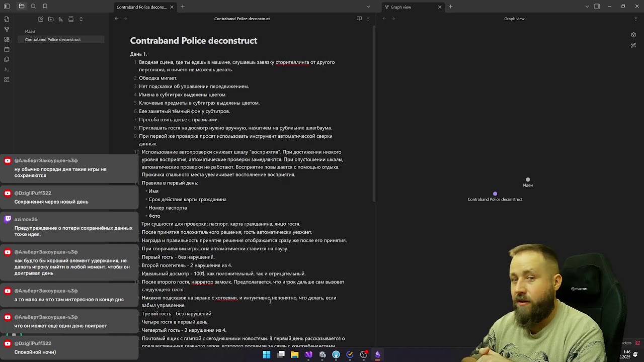Toggle the left sidebar collapse icon

(7, 7)
